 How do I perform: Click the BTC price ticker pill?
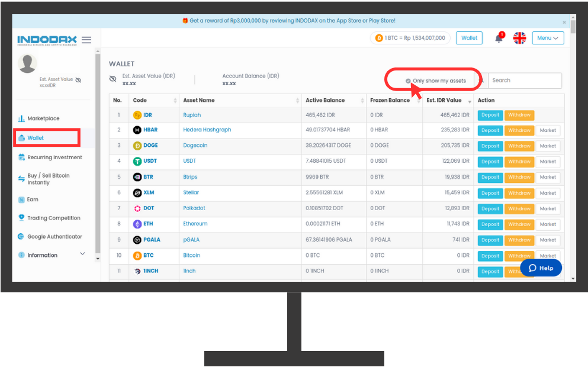pos(410,38)
